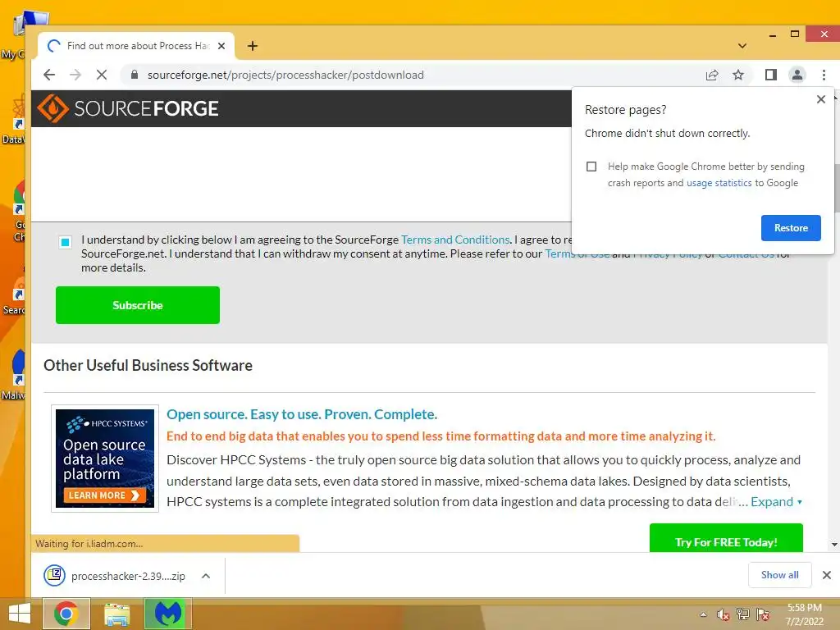Open Terms and Conditions link
This screenshot has width=840, height=630.
click(455, 240)
